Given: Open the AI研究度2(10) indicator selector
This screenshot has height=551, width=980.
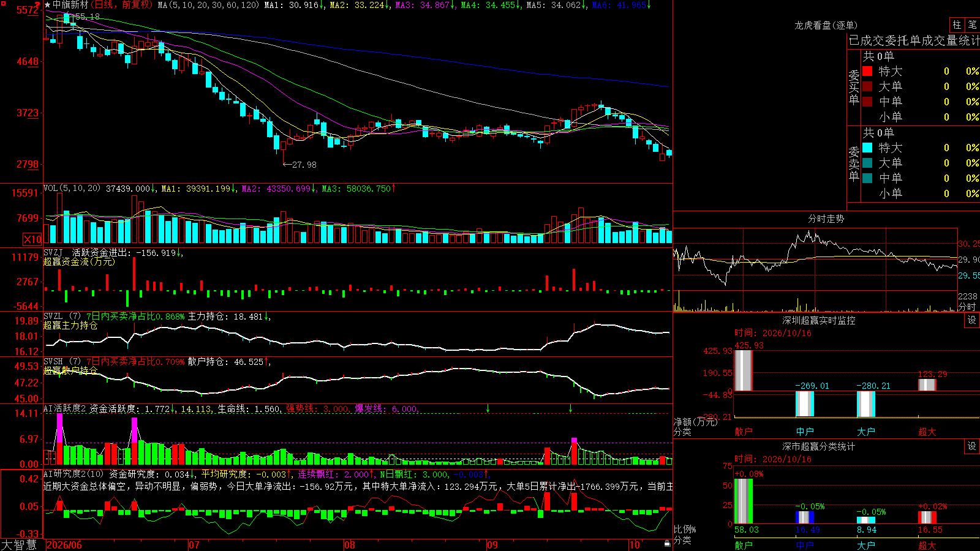Looking at the screenshot, I should (73, 474).
